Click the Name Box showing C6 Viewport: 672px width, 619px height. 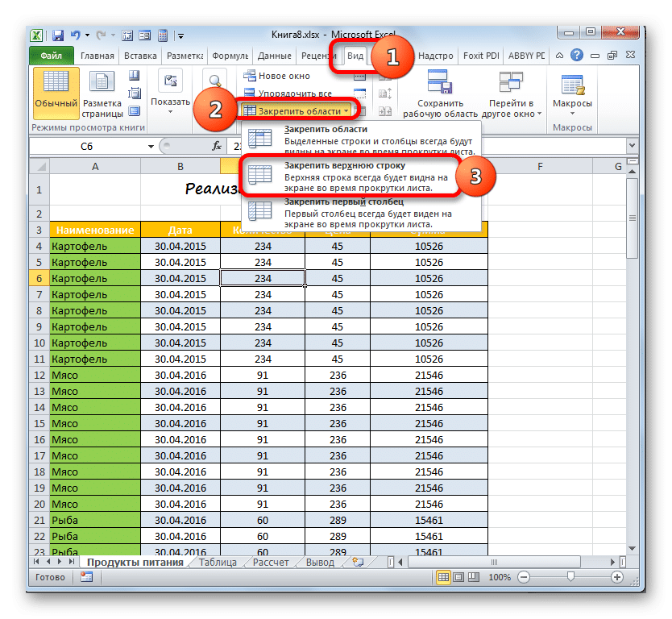(87, 146)
